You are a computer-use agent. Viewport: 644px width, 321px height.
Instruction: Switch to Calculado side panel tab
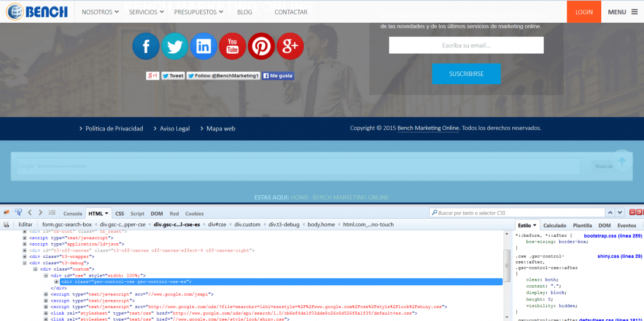[x=554, y=226]
